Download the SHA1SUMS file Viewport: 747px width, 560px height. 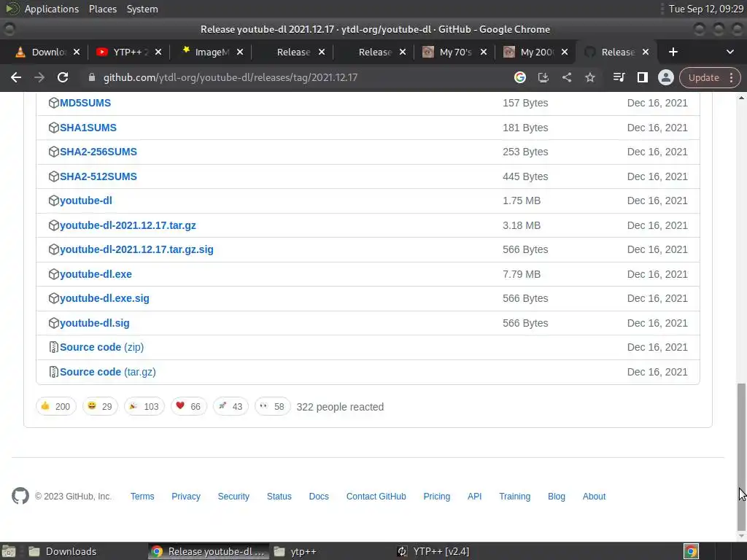(x=88, y=128)
